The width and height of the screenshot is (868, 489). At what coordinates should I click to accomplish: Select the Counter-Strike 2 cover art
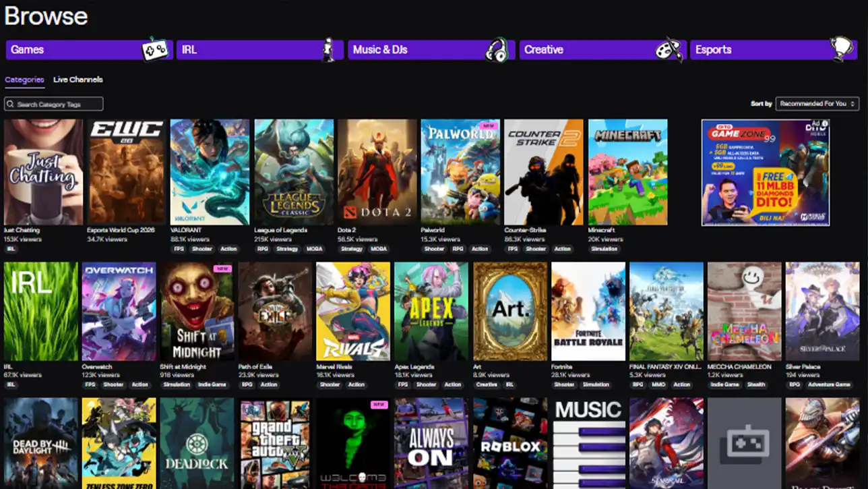coord(544,172)
